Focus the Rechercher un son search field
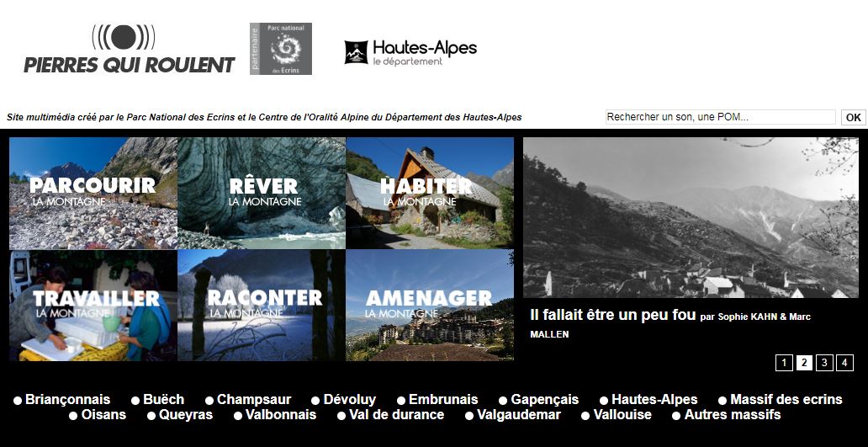This screenshot has width=868, height=447. (720, 117)
